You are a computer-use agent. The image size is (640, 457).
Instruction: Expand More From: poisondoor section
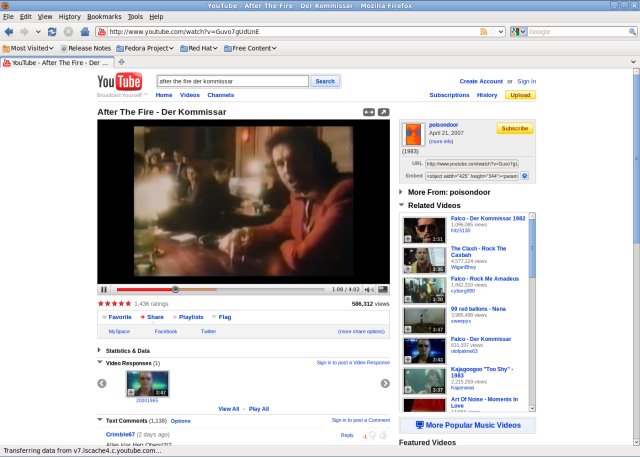point(401,192)
